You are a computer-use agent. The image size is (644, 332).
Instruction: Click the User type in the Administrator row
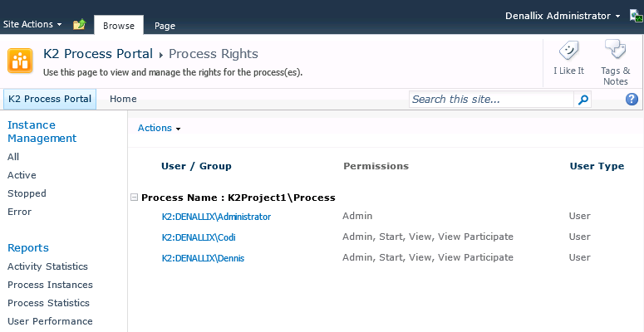(579, 216)
